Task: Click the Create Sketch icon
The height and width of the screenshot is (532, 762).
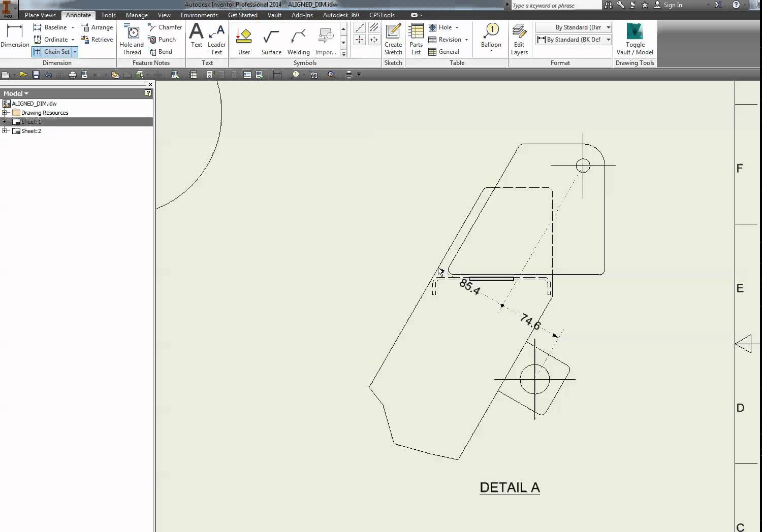Action: point(393,39)
